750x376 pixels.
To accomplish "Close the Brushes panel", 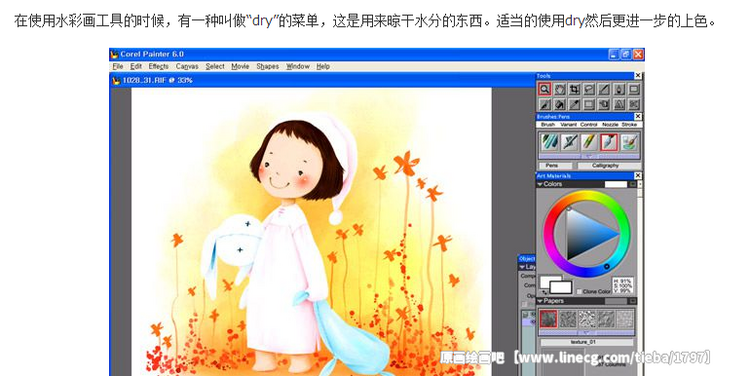I will (638, 116).
